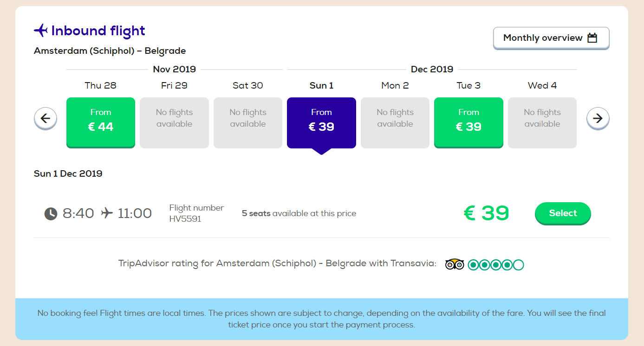644x346 pixels.
Task: Select the €39 flight HV5591
Action: (563, 213)
